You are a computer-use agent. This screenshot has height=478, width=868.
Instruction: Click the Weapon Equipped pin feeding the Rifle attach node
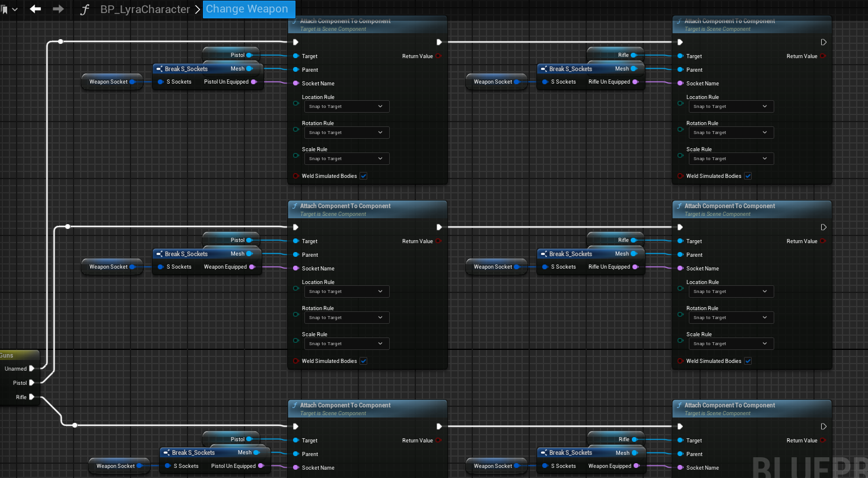click(x=638, y=466)
